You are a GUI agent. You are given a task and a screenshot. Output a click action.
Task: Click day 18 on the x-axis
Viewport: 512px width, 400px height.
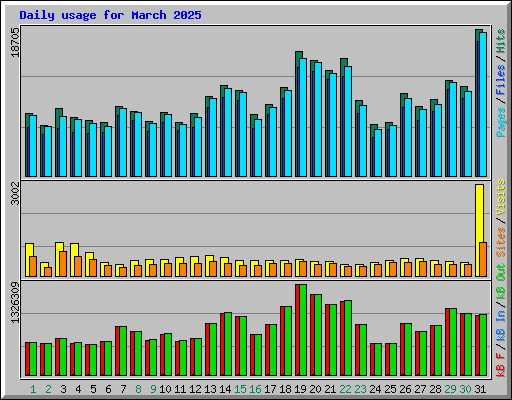pos(285,389)
